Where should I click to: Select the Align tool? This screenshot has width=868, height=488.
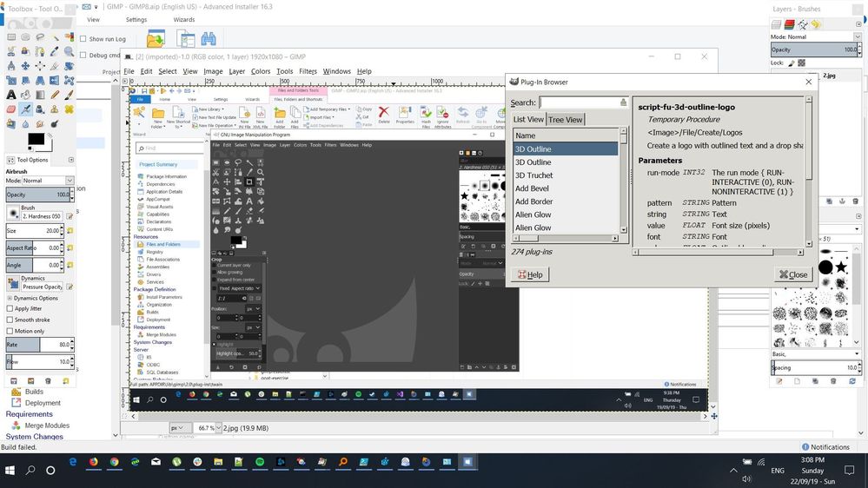pos(40,66)
